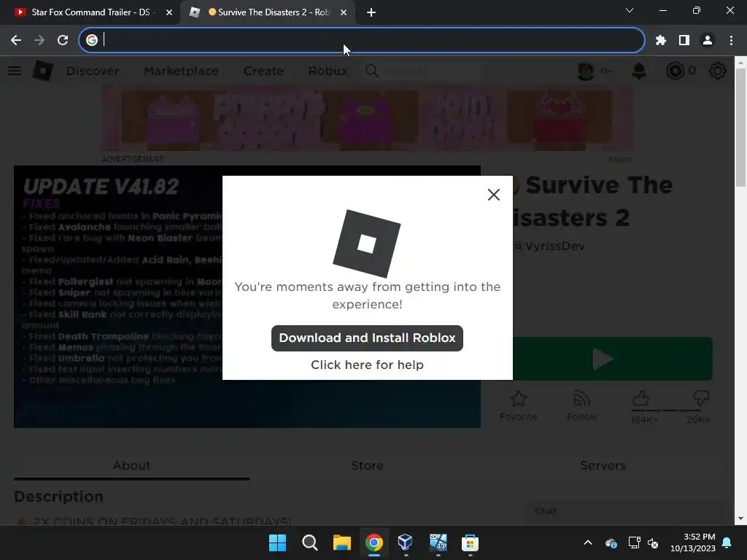Reload the current page
Screen dimensions: 747x560
(x=63, y=40)
